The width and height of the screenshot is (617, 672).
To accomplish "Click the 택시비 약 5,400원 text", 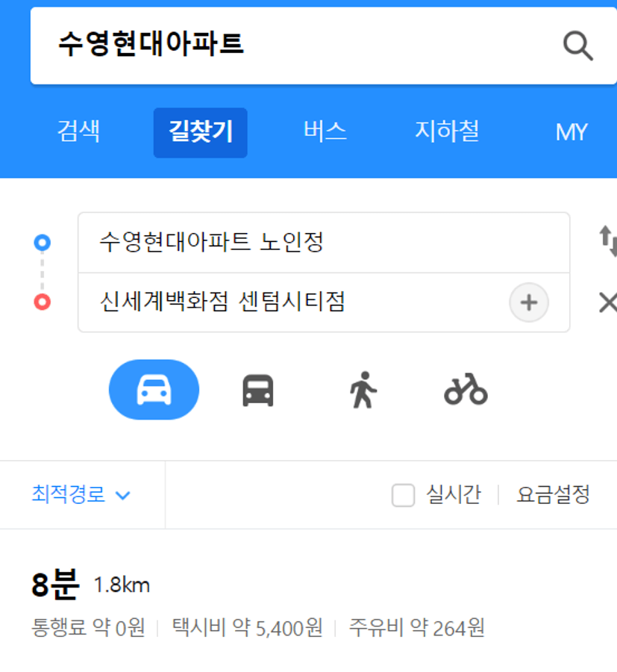I will pos(247,628).
